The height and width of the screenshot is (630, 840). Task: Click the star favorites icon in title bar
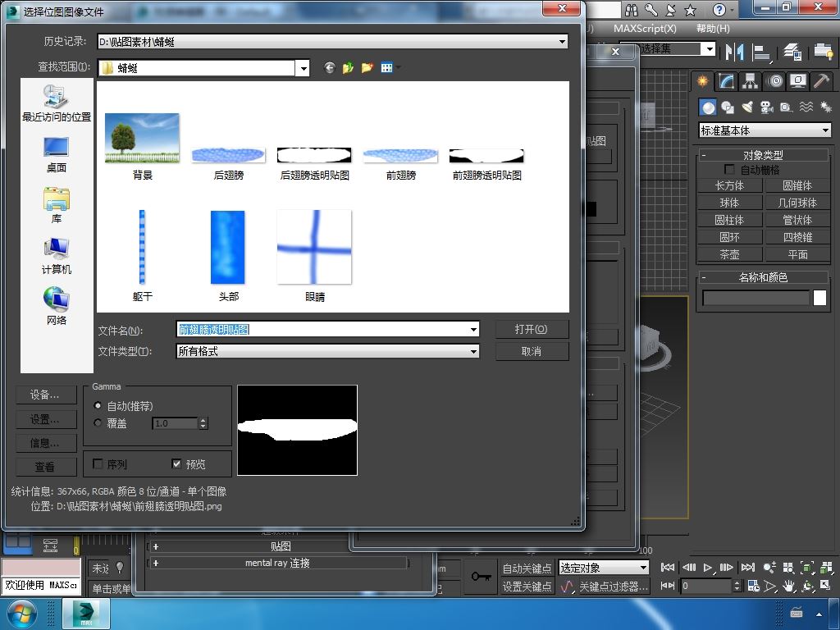click(x=691, y=10)
